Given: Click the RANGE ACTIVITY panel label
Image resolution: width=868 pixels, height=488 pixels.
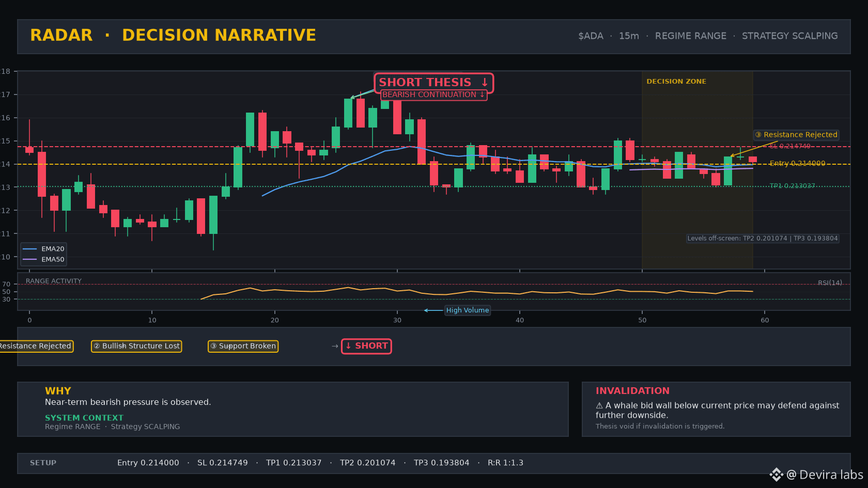Looking at the screenshot, I should coord(54,281).
